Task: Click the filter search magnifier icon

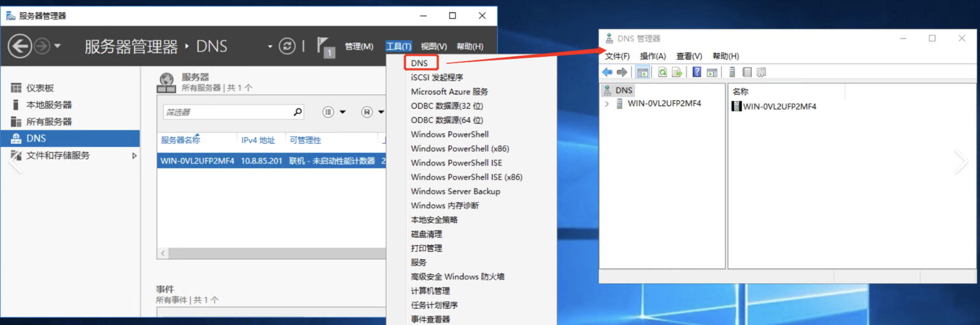Action: (x=298, y=112)
